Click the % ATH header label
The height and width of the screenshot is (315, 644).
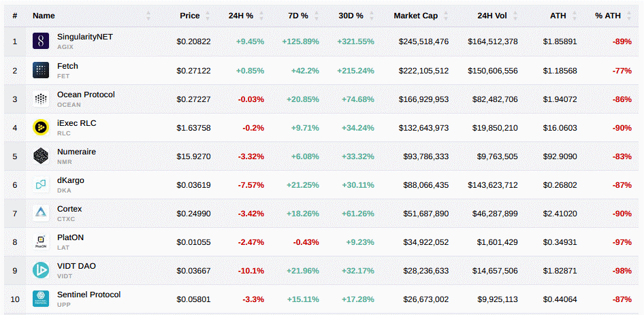click(x=608, y=16)
